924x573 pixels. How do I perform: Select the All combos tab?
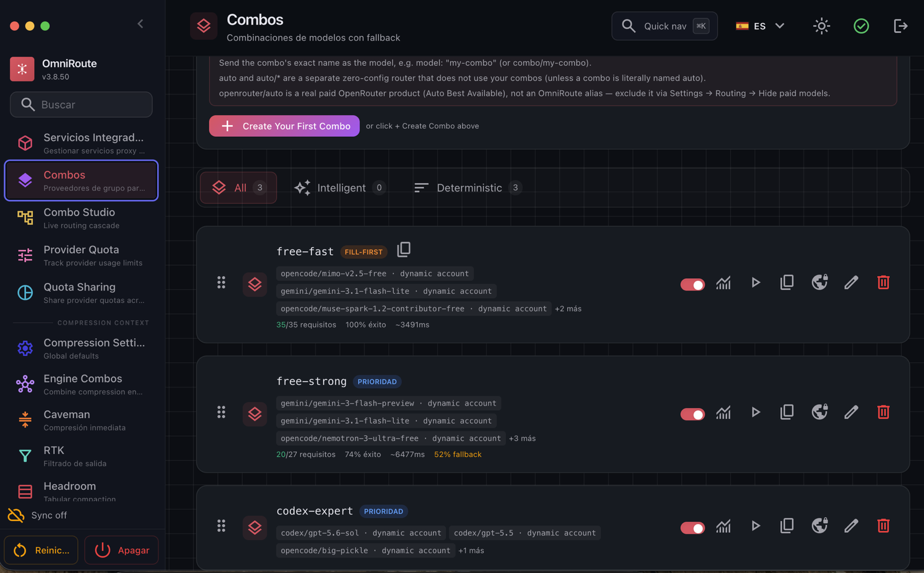(x=239, y=188)
